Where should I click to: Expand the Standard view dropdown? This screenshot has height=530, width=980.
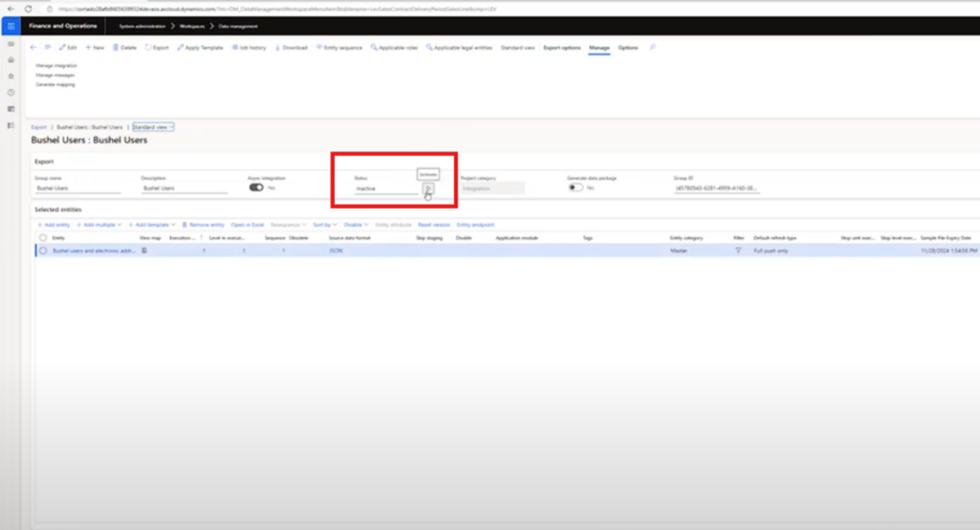[153, 126]
